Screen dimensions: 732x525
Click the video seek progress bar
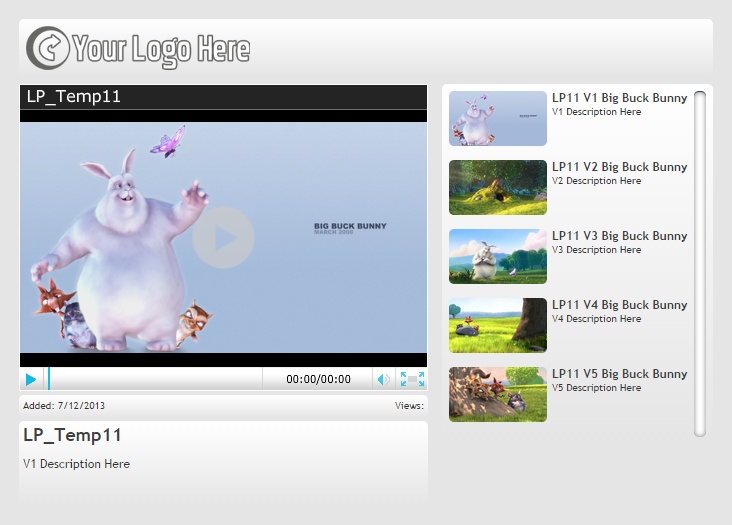click(155, 378)
